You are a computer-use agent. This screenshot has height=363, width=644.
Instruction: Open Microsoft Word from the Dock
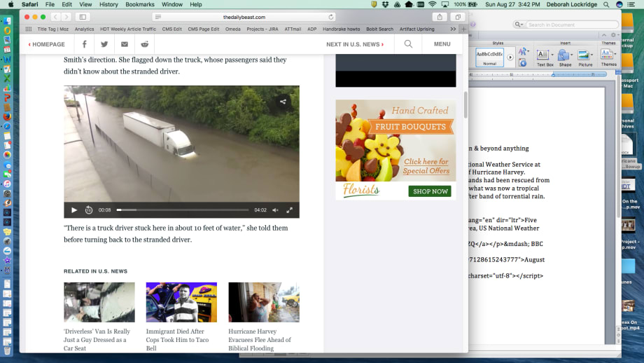7,59
